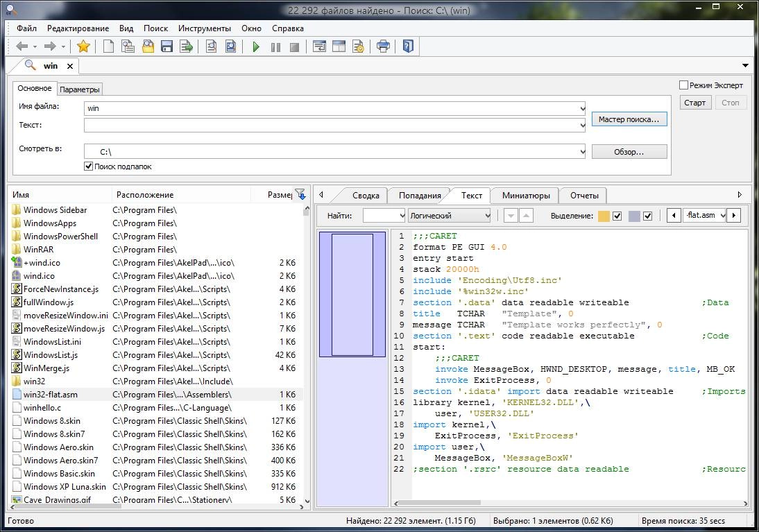This screenshot has width=759, height=532.
Task: Click the document magnifier icon after export
Action: click(x=211, y=46)
